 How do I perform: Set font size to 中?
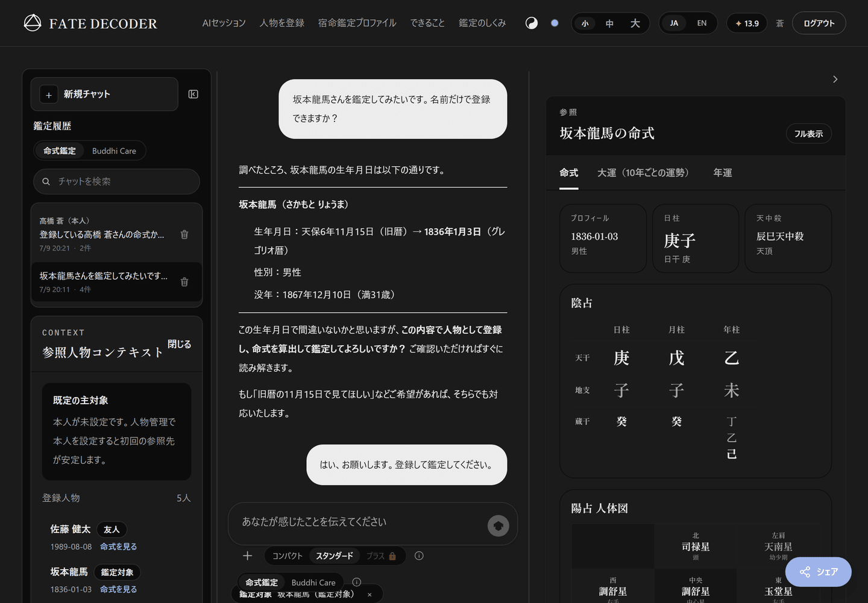(609, 23)
